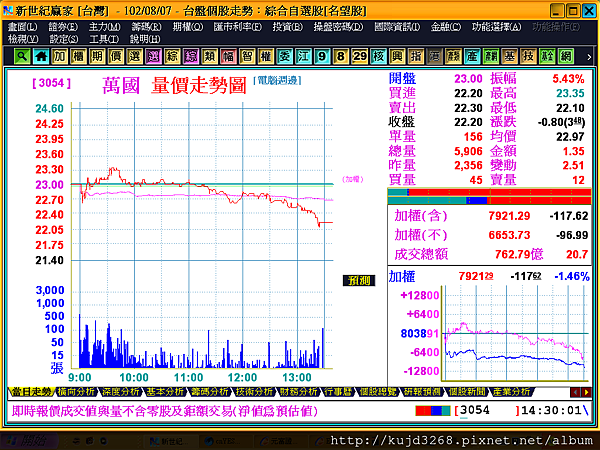Switch to the 產業分析 tab
The width and height of the screenshot is (600, 450).
512,392
